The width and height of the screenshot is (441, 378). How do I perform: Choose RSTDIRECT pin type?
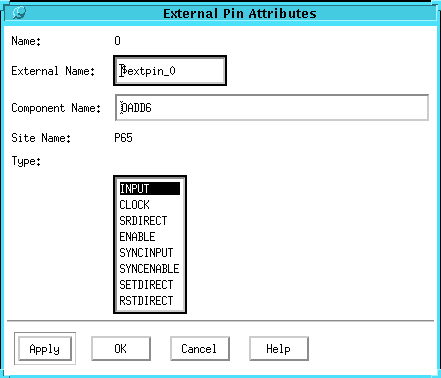150,301
